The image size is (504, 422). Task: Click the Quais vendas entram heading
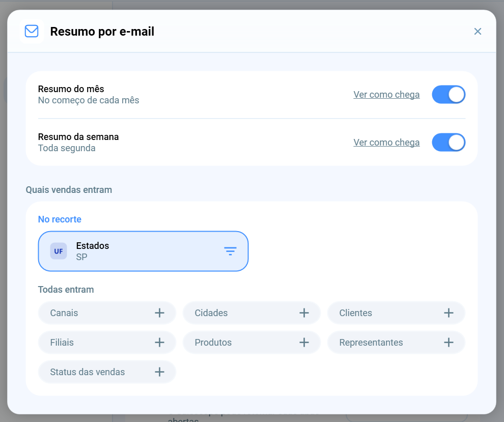click(x=69, y=190)
